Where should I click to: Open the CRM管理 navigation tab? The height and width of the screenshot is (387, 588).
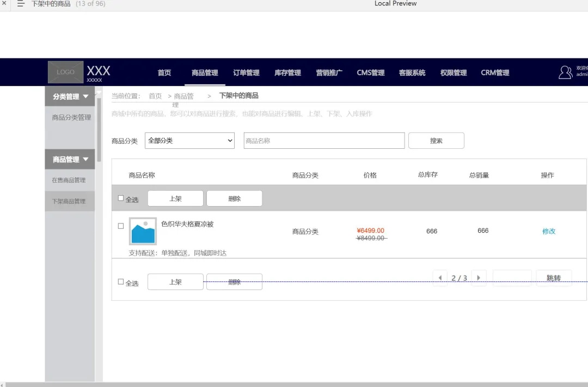(495, 73)
